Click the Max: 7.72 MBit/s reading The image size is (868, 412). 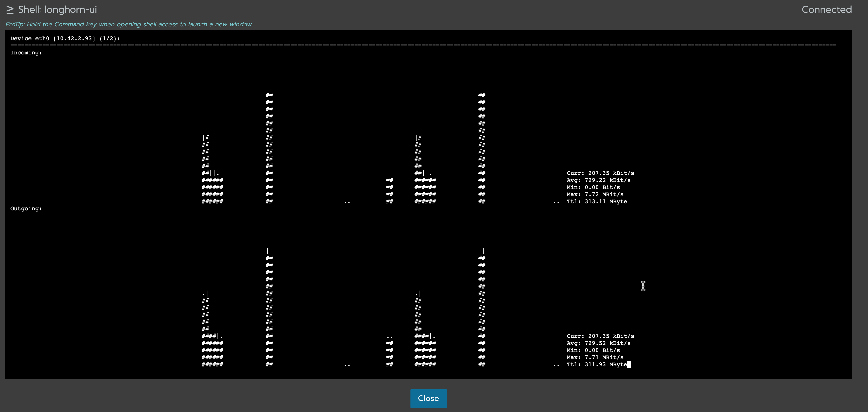click(595, 194)
